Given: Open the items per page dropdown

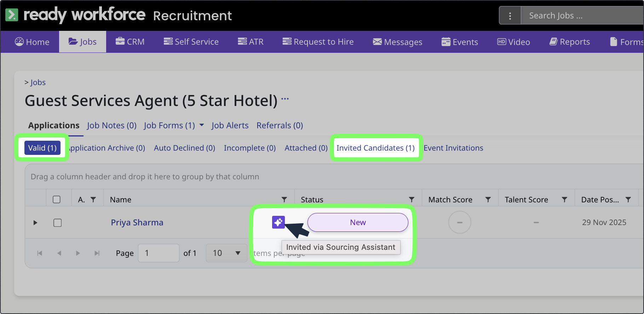Looking at the screenshot, I should [x=226, y=253].
